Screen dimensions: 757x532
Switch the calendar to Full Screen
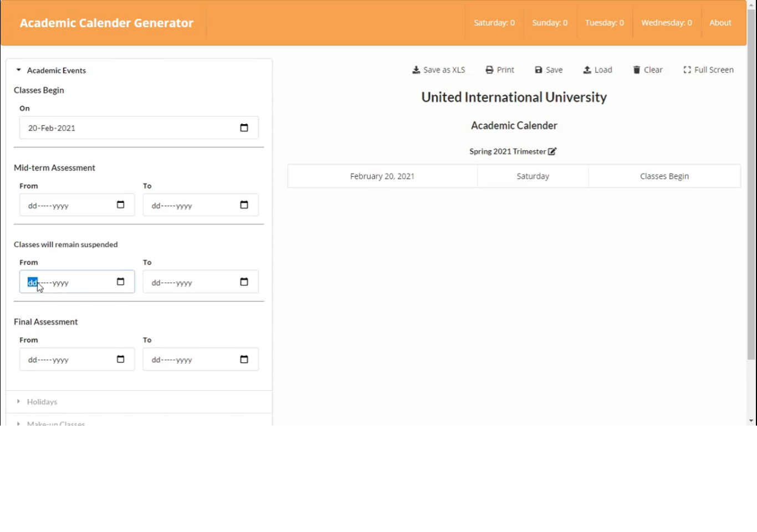pos(708,70)
